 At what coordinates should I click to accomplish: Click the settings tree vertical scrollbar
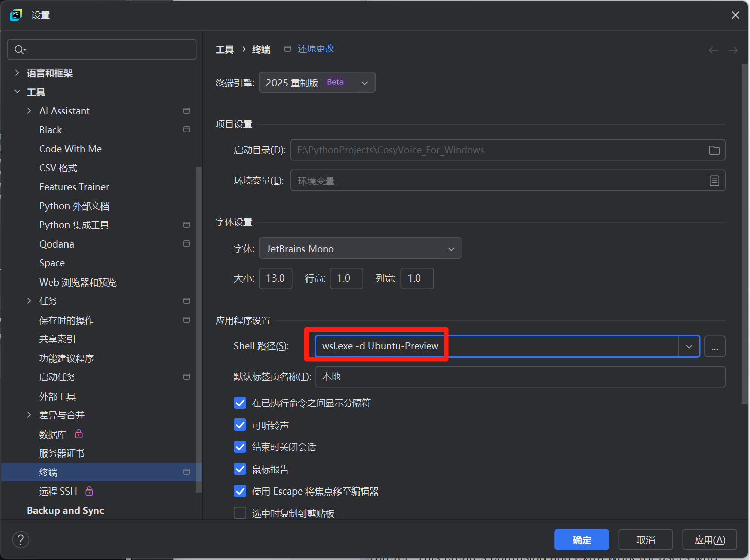point(199,329)
